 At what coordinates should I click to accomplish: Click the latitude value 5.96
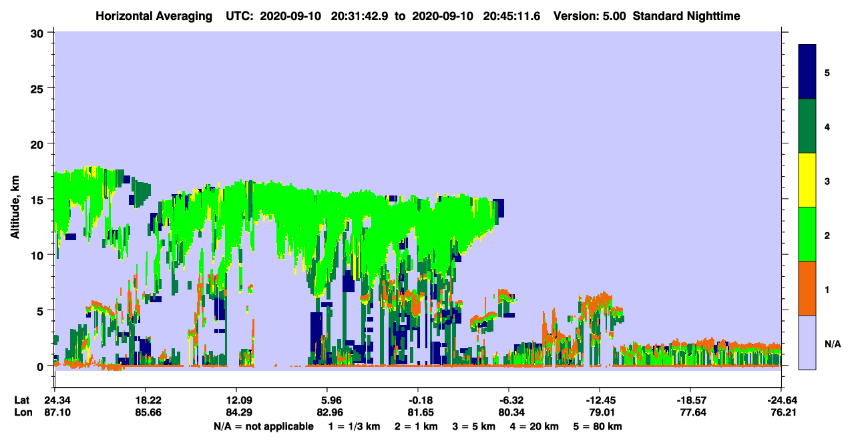[x=329, y=400]
